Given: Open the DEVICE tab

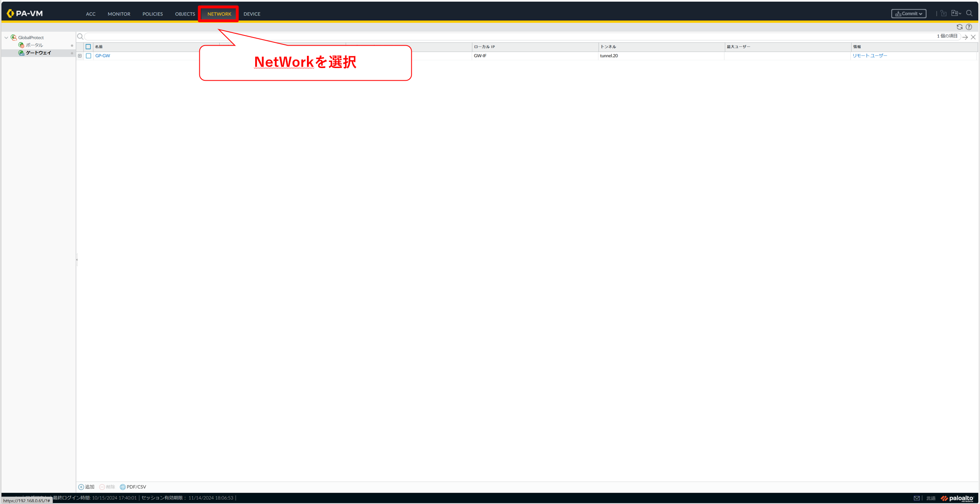Looking at the screenshot, I should point(252,14).
